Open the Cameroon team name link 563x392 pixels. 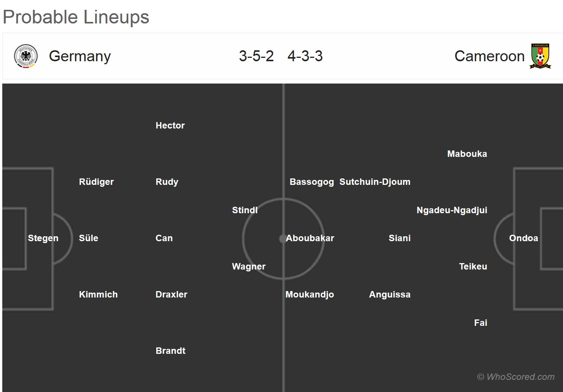coord(489,56)
